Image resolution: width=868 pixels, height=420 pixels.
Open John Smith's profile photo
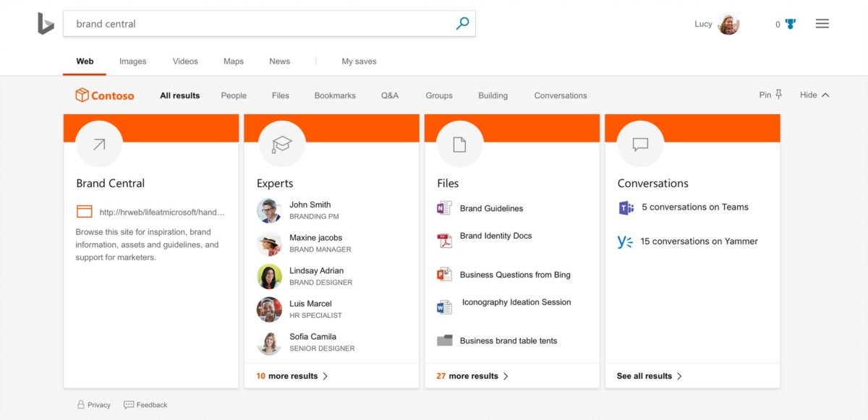(269, 211)
